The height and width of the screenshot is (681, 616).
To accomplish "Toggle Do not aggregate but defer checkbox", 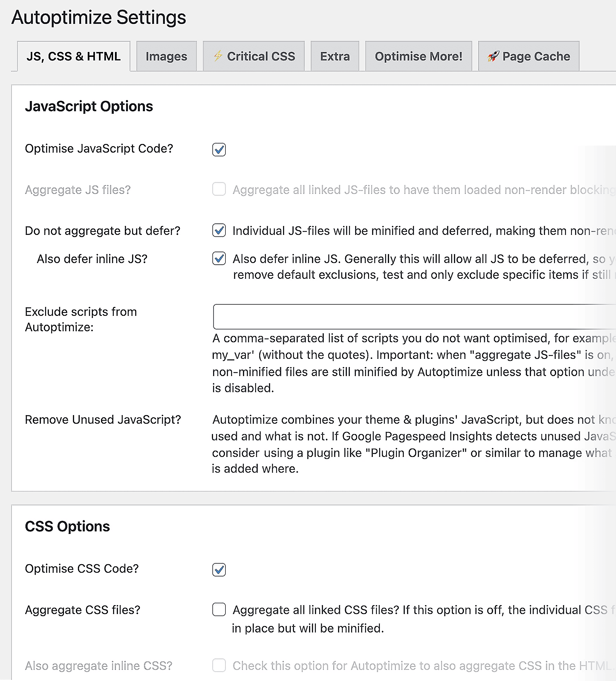I will (219, 230).
